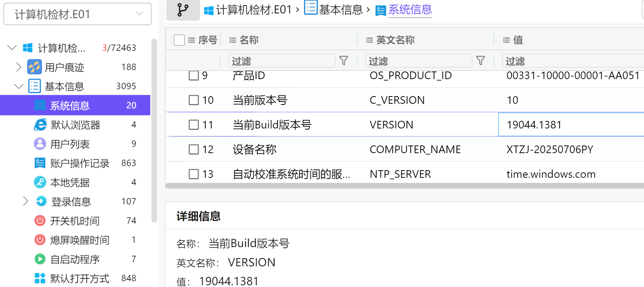Click the 自启动程序 play icon

[x=40, y=259]
